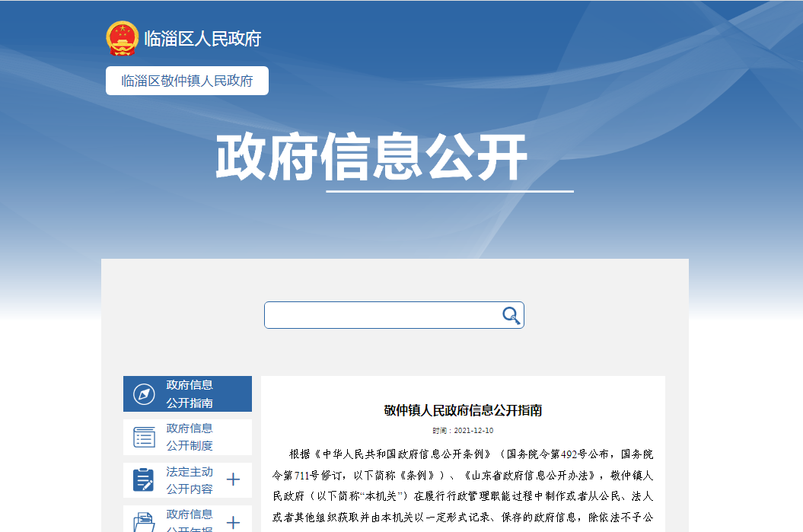Click the article title 敬仲镇人民政府信息公开指南
Viewport: 803px width, 532px height.
pos(463,410)
